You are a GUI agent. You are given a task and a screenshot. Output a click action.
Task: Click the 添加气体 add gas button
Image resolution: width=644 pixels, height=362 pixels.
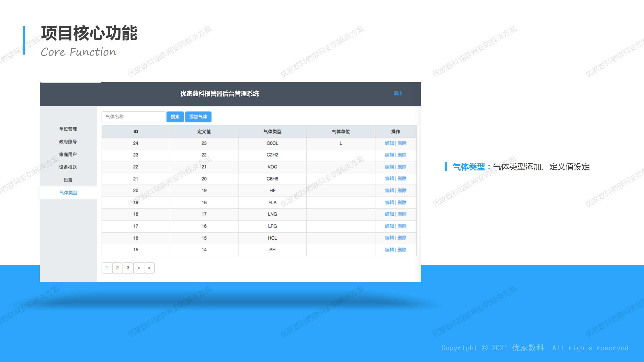tap(198, 117)
